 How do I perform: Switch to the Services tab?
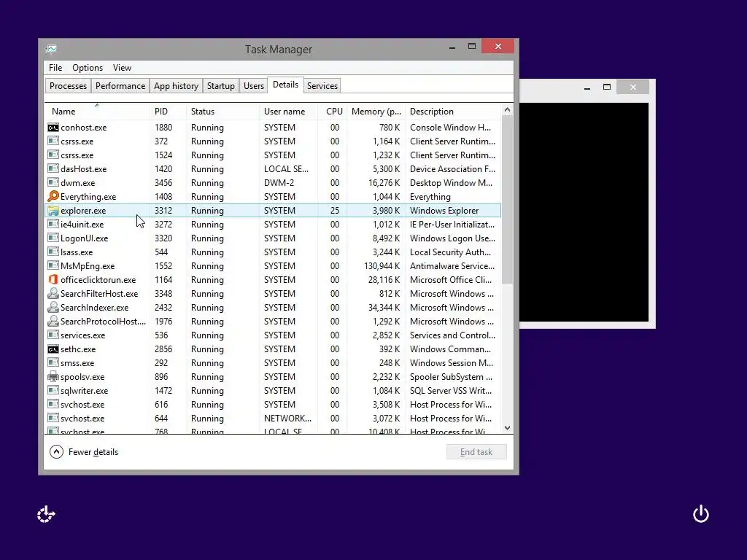coord(322,86)
